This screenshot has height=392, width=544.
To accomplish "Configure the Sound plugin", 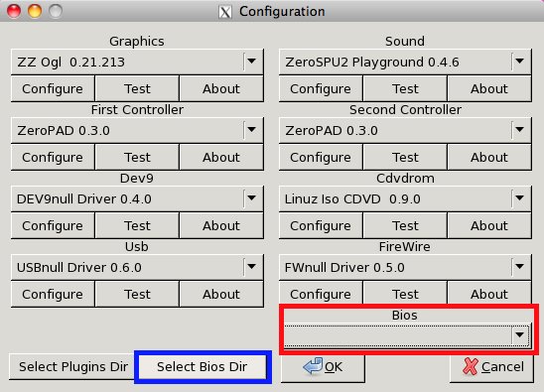I will (x=321, y=88).
